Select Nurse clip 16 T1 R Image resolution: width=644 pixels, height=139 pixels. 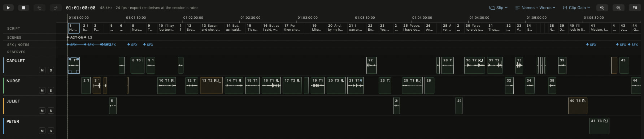tap(271, 86)
